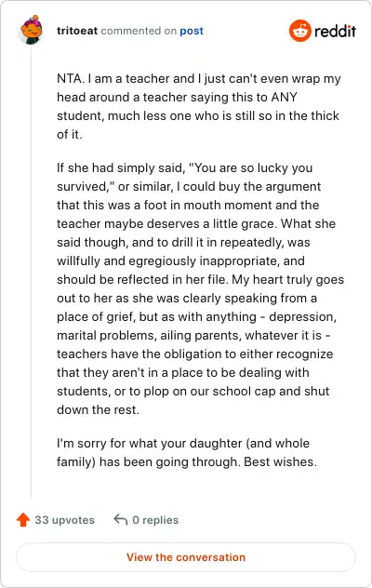This screenshot has width=372, height=588.
Task: Click the "commented on" header text
Action: click(139, 31)
